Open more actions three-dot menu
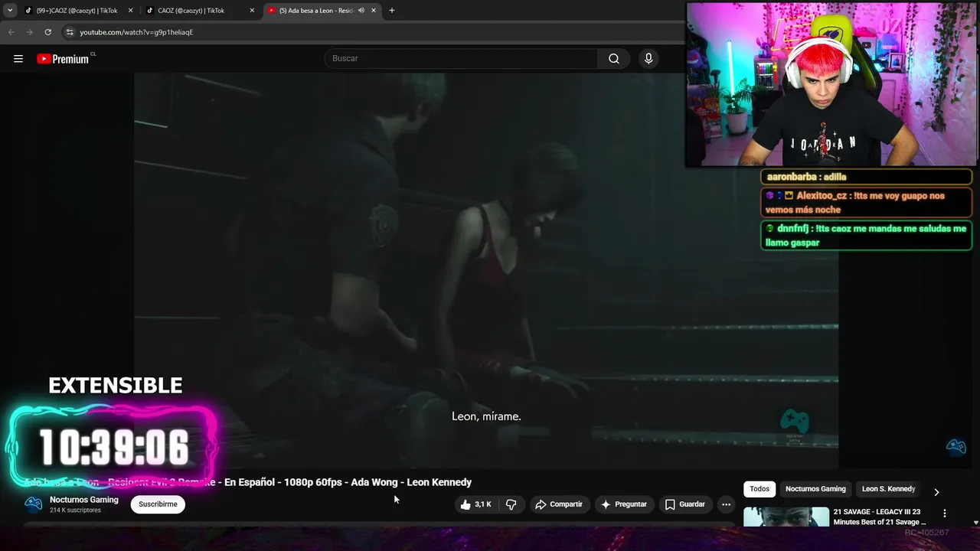980x551 pixels. click(726, 504)
